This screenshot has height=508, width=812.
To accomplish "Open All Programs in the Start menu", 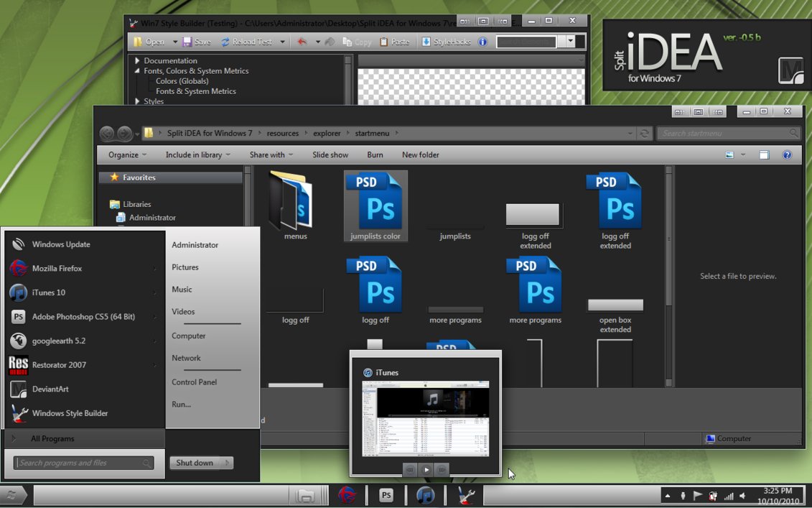I will point(52,439).
